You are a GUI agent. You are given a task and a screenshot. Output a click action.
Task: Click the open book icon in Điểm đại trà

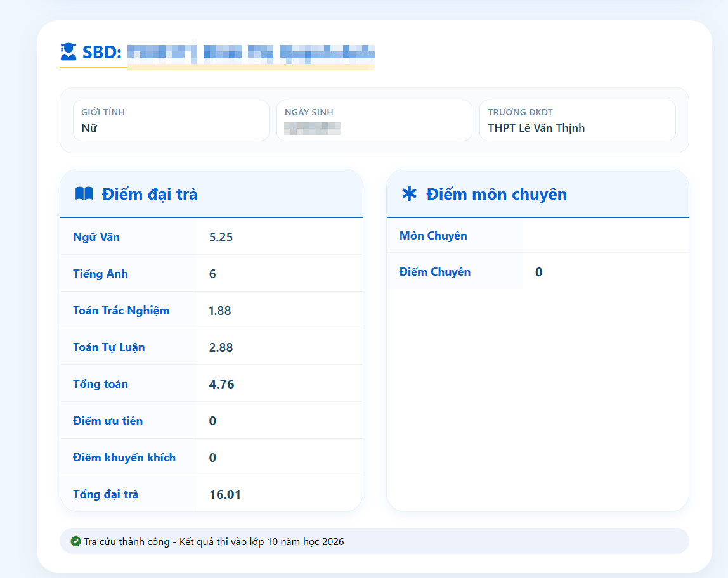(84, 193)
